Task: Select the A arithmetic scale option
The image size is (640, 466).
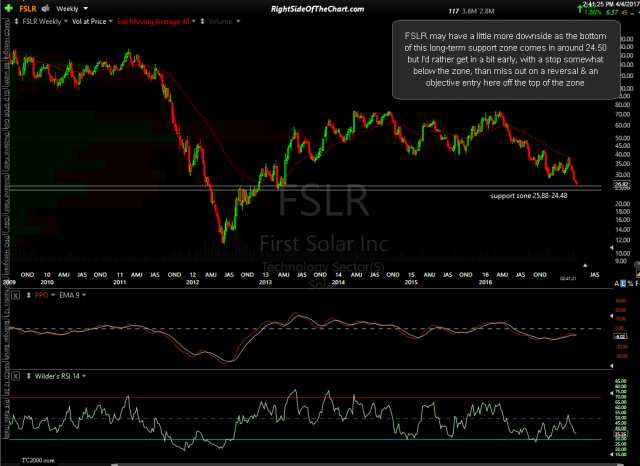Action: pyautogui.click(x=616, y=284)
